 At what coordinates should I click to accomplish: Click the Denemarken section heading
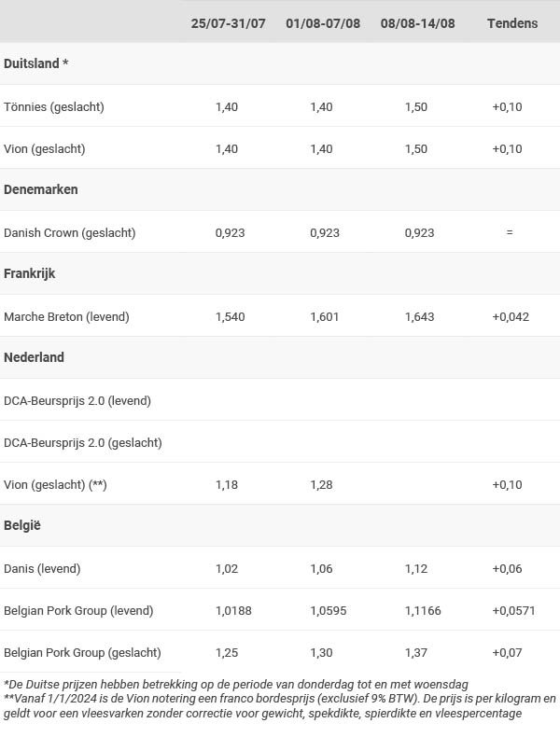click(x=41, y=189)
